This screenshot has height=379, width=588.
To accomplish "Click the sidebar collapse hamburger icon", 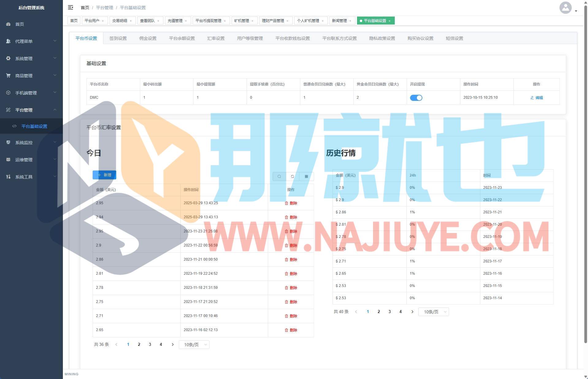I will [x=71, y=7].
